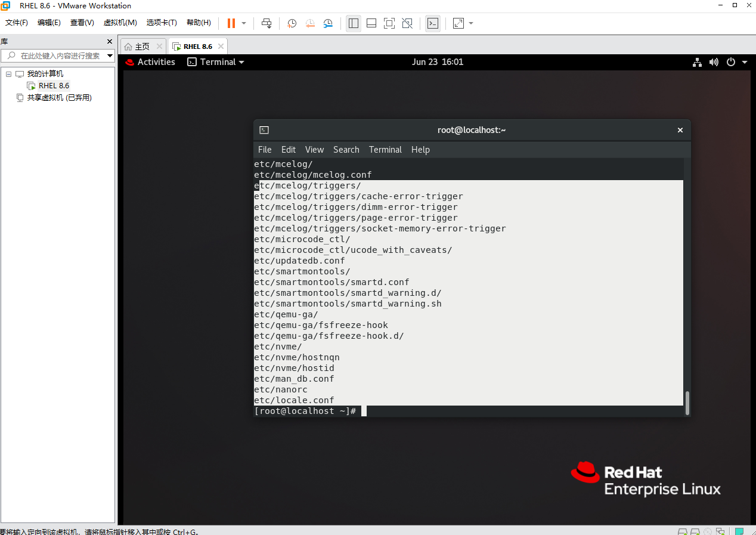Viewport: 756px width, 535px height.
Task: Open the 查看(V) menu
Action: coord(82,23)
